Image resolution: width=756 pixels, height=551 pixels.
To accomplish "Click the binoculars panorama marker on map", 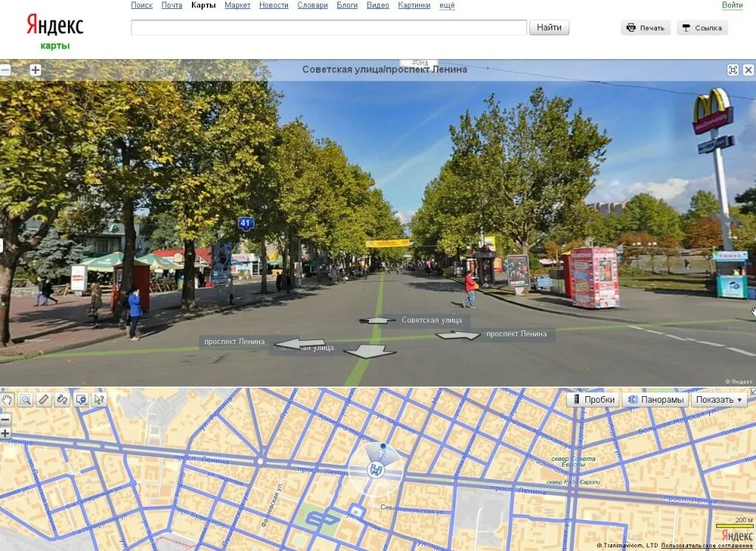I will coord(375,470).
